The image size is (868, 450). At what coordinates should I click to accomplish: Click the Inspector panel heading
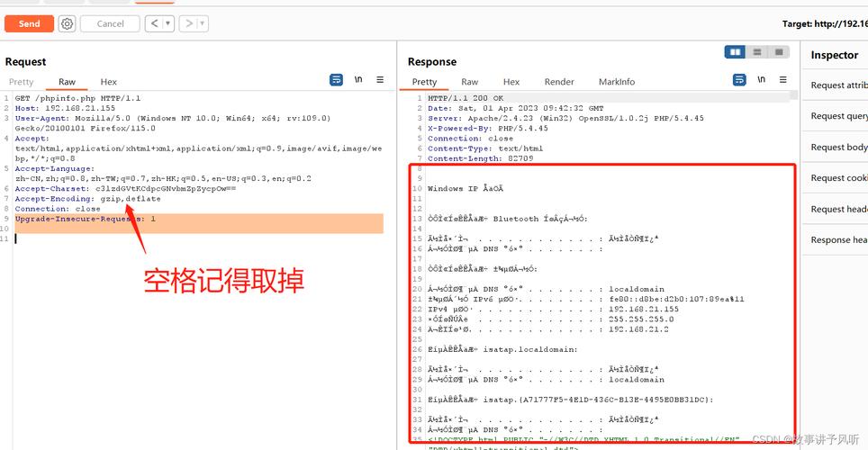tap(834, 55)
